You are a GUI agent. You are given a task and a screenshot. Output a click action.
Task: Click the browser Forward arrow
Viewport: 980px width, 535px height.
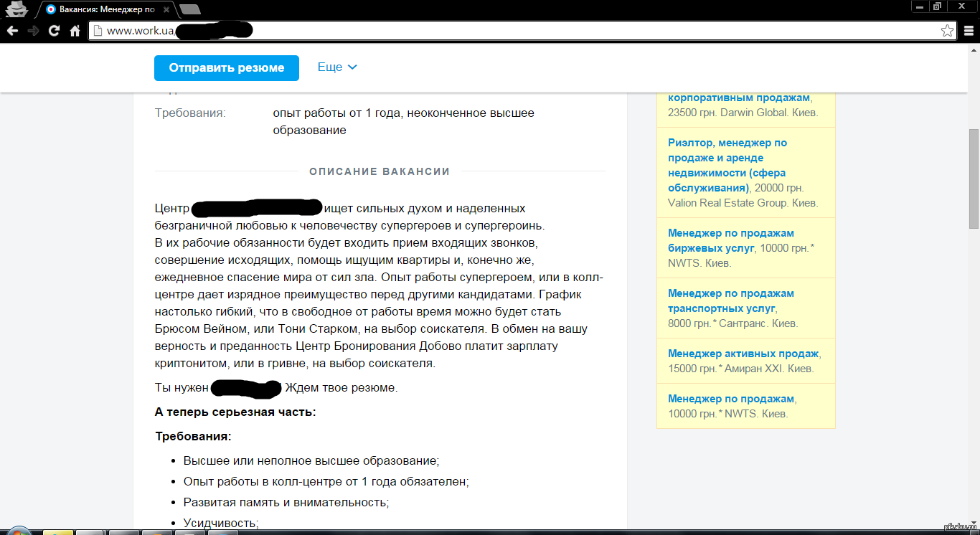click(x=33, y=31)
